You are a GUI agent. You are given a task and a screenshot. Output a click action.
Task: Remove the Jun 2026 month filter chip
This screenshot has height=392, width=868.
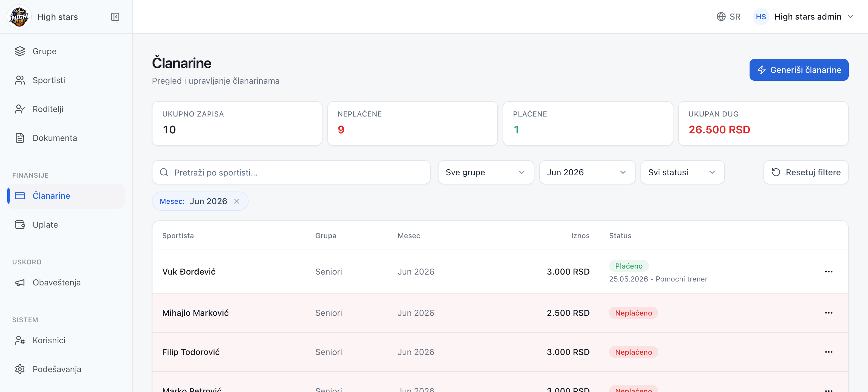[237, 201]
